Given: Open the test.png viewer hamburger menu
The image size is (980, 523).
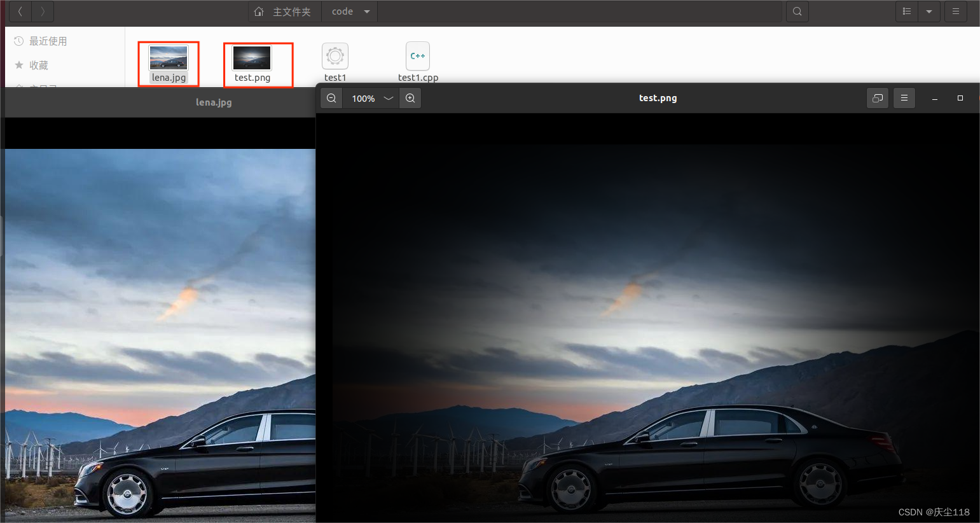Looking at the screenshot, I should coord(904,98).
